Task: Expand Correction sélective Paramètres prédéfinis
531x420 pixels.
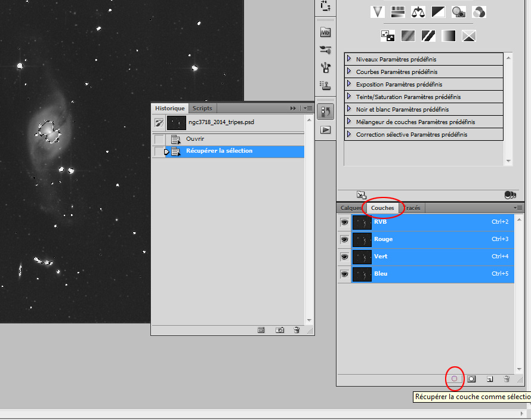Action: tap(349, 134)
